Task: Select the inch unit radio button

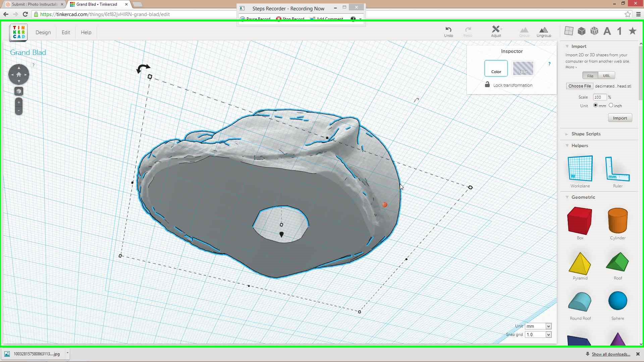Action: tap(611, 105)
